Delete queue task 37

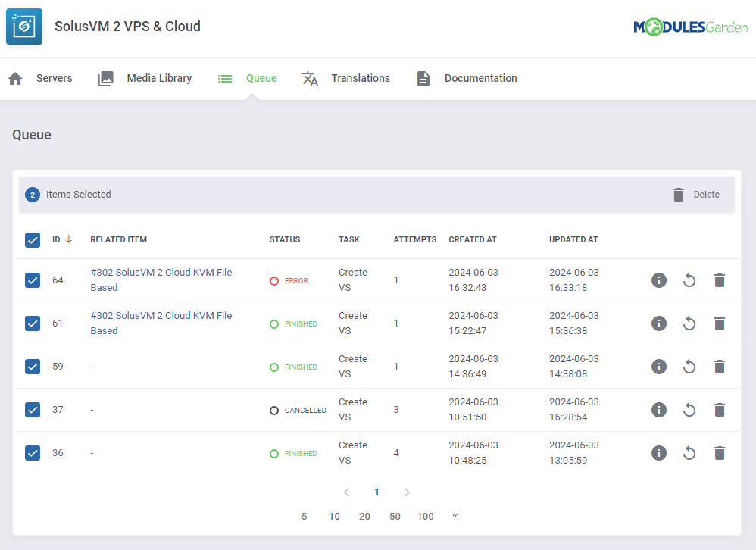[x=720, y=410]
